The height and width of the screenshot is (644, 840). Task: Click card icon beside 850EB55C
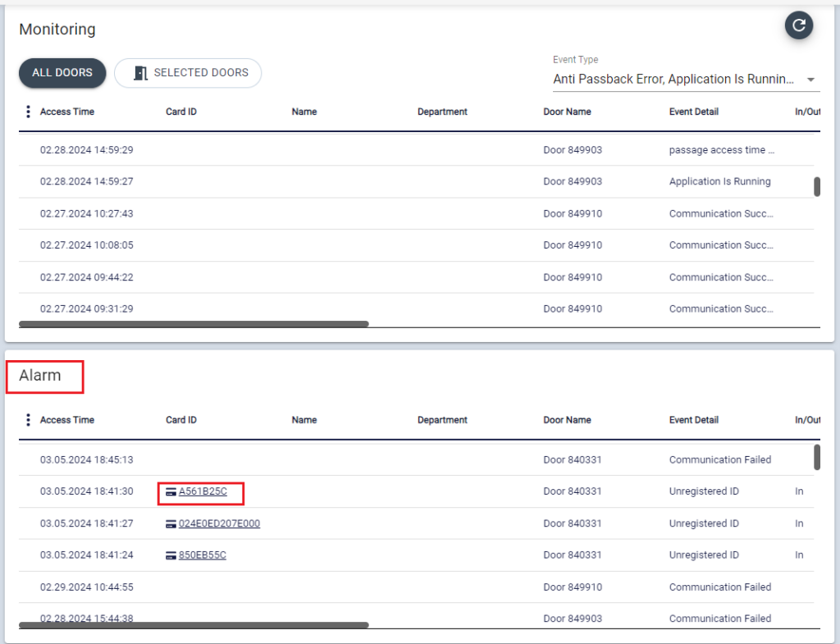171,555
